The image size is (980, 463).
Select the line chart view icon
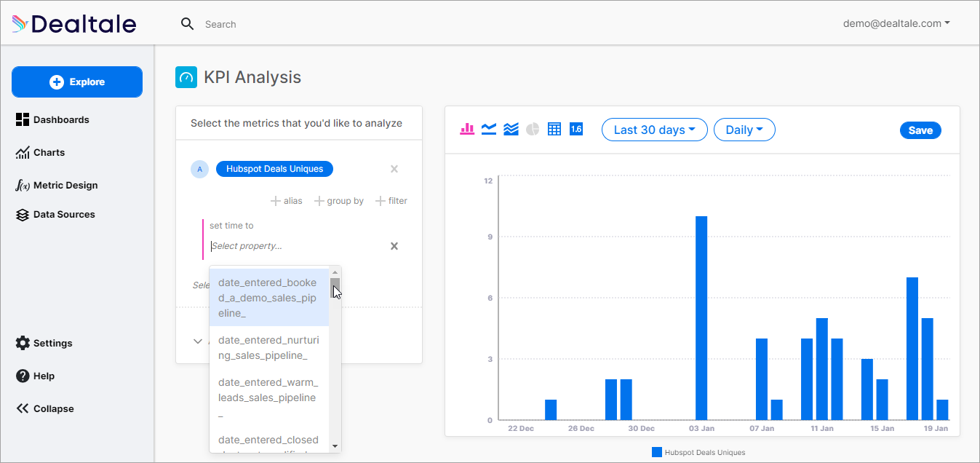coord(489,129)
